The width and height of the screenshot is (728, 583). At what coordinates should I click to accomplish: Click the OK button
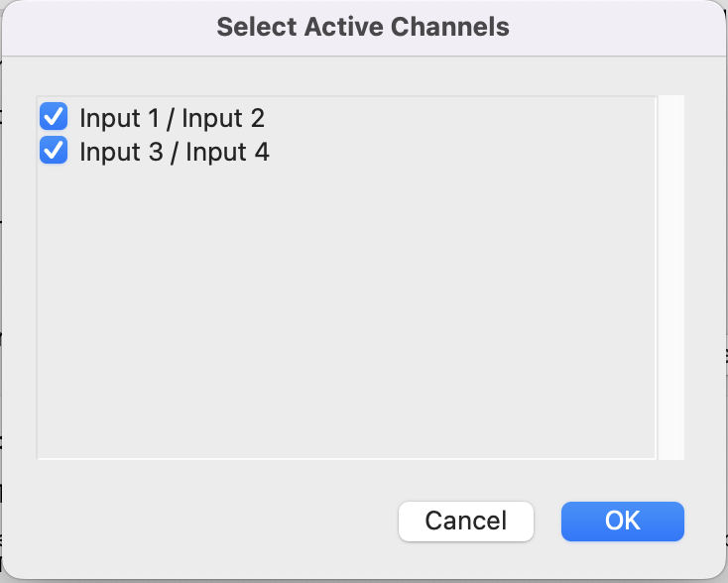(x=622, y=521)
